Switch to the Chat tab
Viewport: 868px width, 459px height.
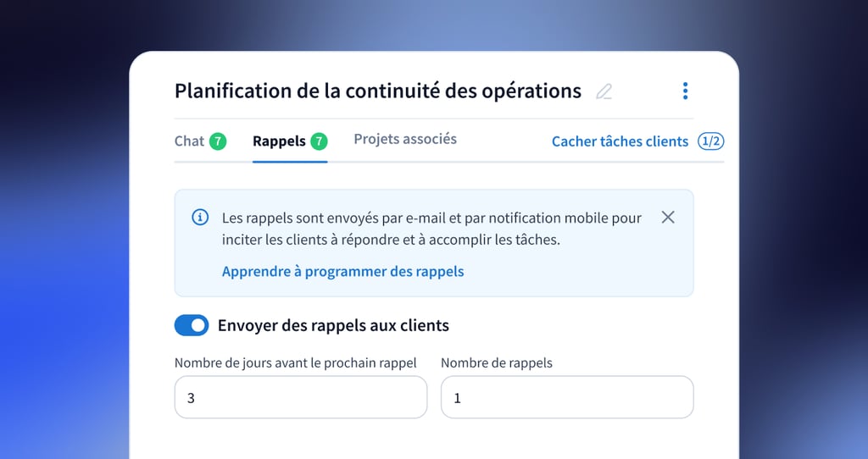click(x=189, y=141)
